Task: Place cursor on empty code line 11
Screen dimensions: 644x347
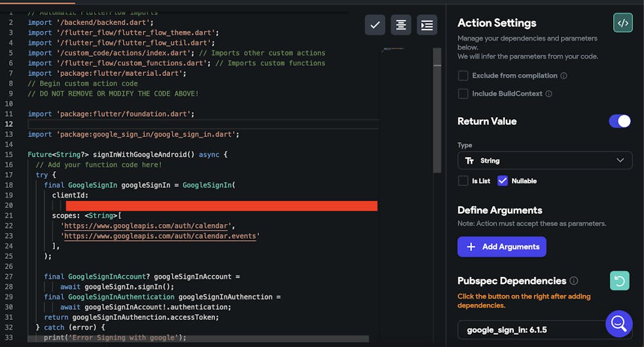Action: click(193, 124)
